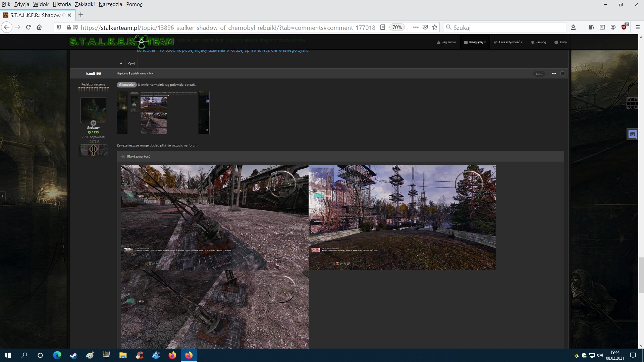Click the Pocket save icon
Screen dimensions: 644x362
click(x=425, y=27)
